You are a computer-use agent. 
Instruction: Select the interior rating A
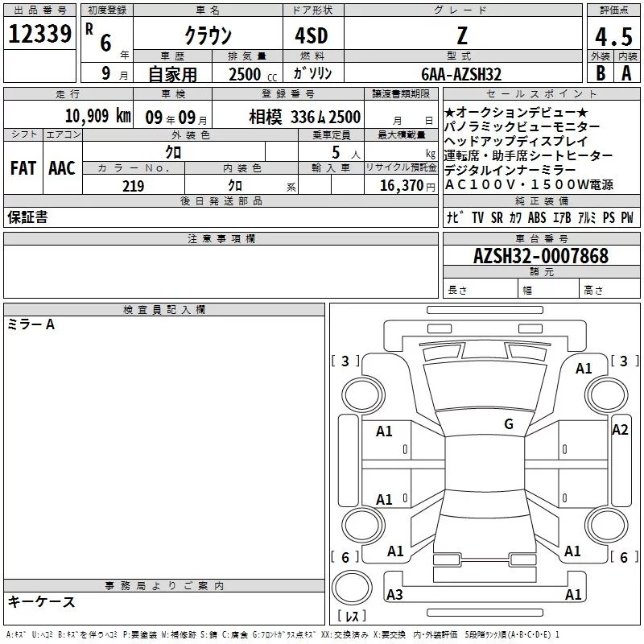coord(626,73)
